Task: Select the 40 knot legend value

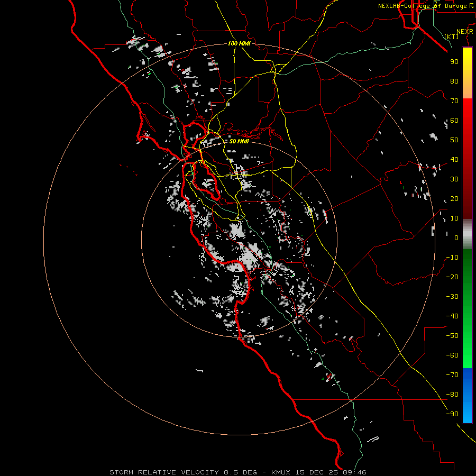Action: 454,159
